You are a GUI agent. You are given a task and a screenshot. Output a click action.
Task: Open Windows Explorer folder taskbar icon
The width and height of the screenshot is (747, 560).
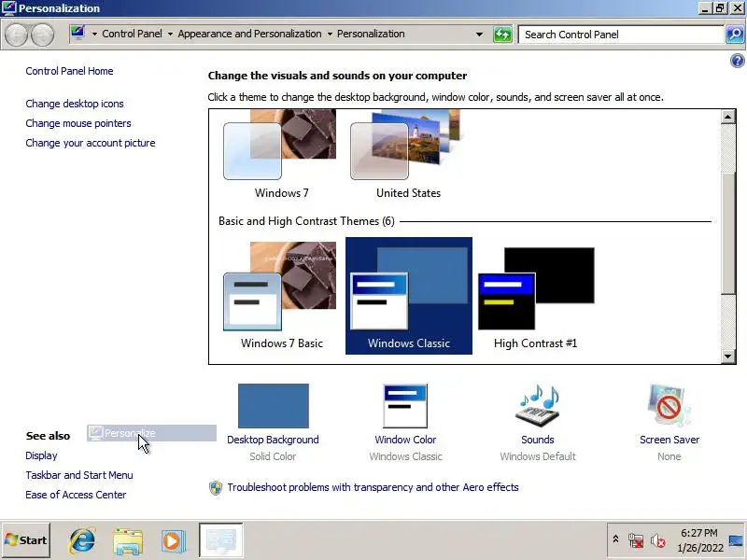(x=128, y=541)
